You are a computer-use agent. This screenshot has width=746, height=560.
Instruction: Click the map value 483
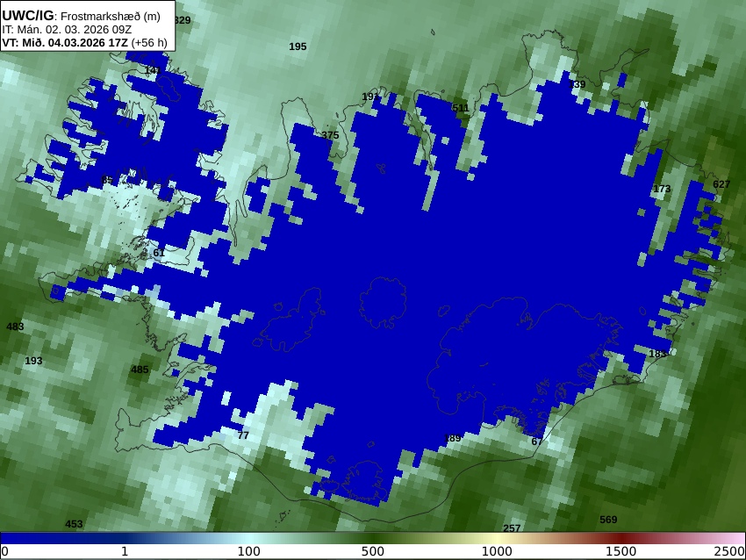[x=15, y=327]
